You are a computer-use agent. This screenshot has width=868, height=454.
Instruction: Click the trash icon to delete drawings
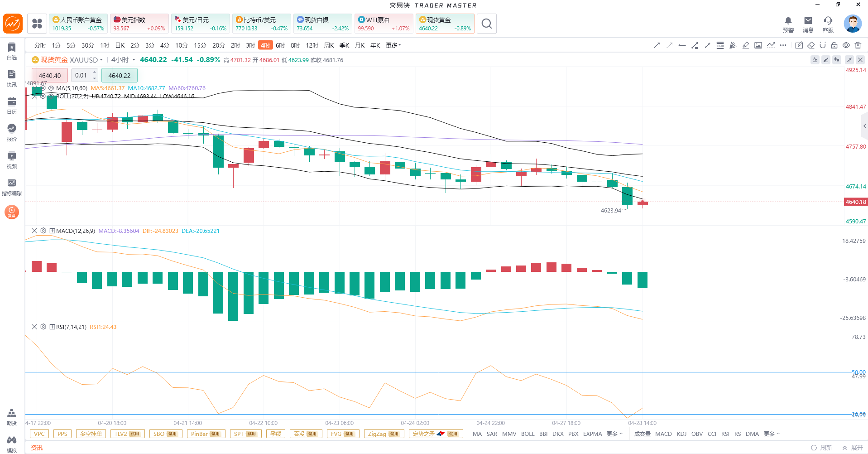[858, 45]
